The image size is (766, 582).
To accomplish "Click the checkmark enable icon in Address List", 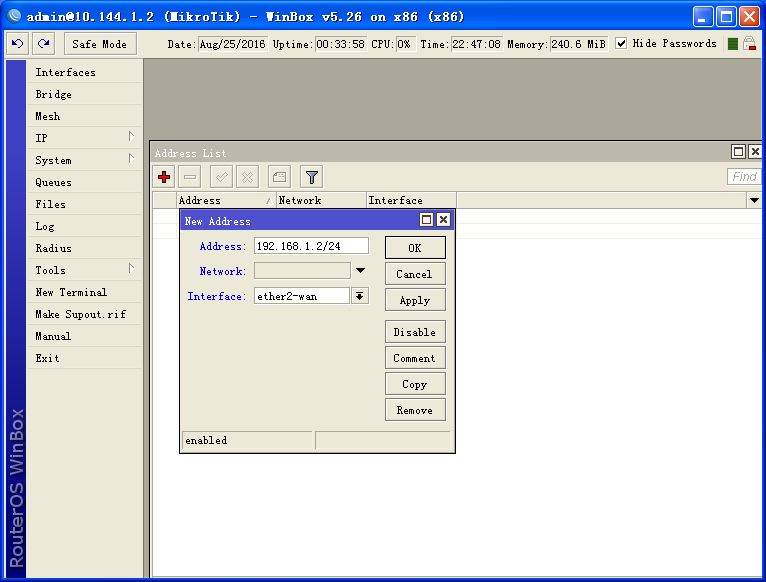I will [x=221, y=177].
